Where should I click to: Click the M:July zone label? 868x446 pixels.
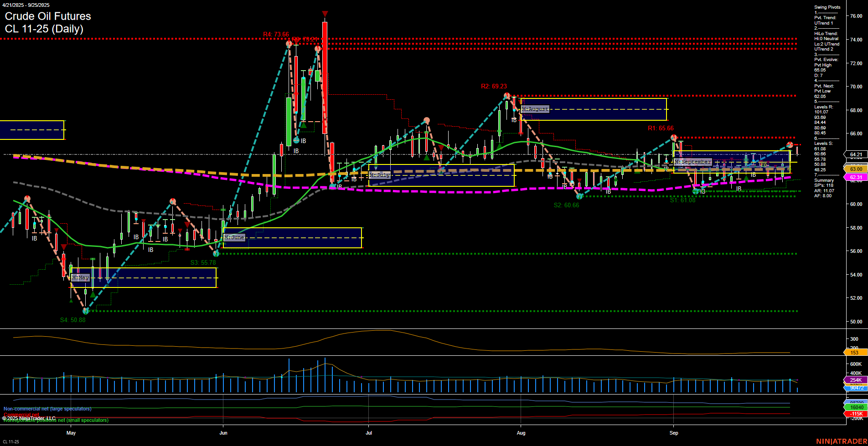tap(381, 174)
